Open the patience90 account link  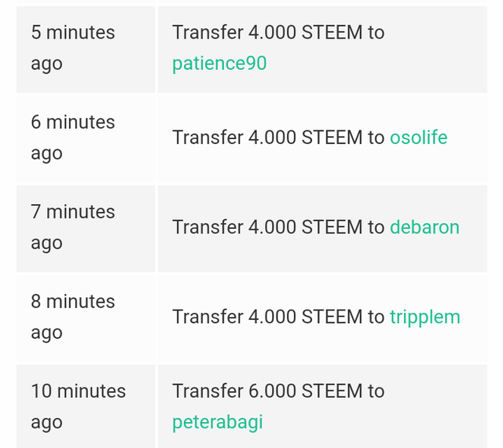(219, 63)
